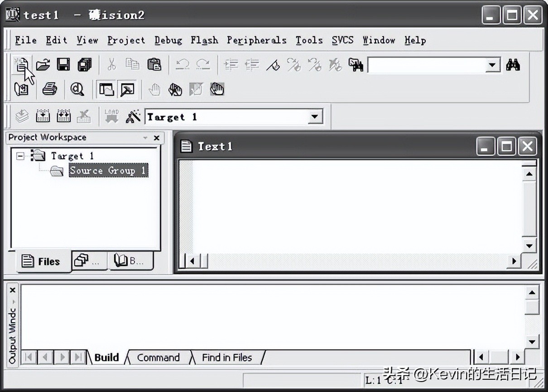Click Output window vertical scroll down arrow
Image resolution: width=548 pixels, height=392 pixels.
click(533, 342)
